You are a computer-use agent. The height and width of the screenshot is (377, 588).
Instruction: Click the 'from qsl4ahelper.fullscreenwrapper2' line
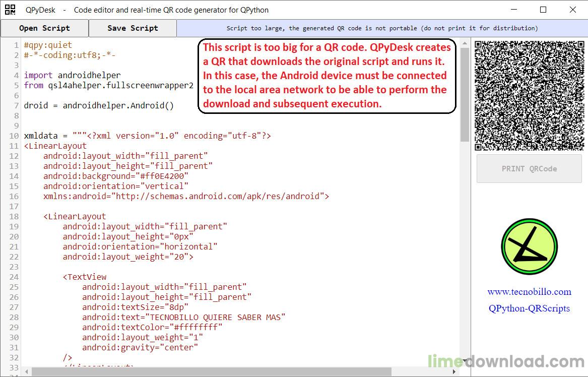109,86
